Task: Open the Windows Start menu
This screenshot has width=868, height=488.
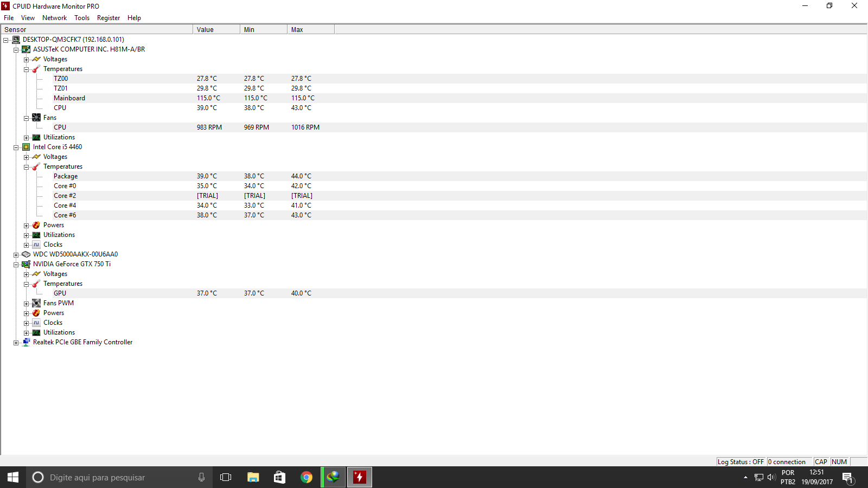Action: click(x=13, y=477)
